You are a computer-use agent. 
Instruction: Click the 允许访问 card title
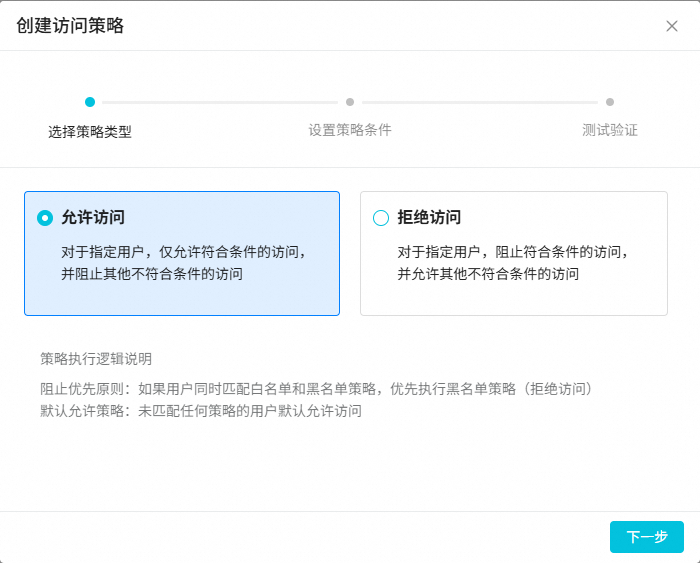pyautogui.click(x=93, y=218)
